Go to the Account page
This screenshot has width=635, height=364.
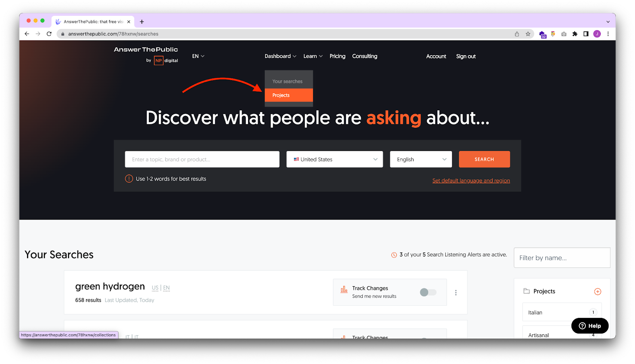pos(436,56)
